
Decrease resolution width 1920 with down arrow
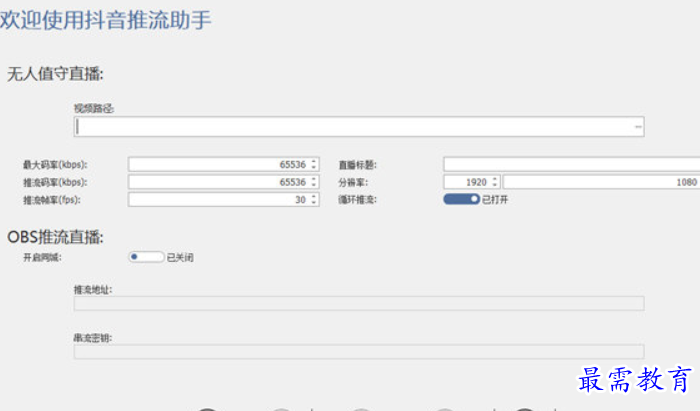pyautogui.click(x=495, y=185)
